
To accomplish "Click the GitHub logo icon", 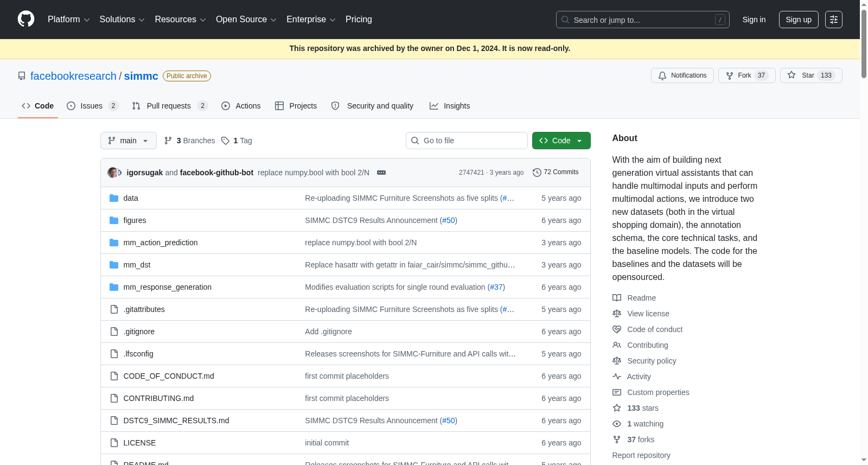I will click(26, 20).
